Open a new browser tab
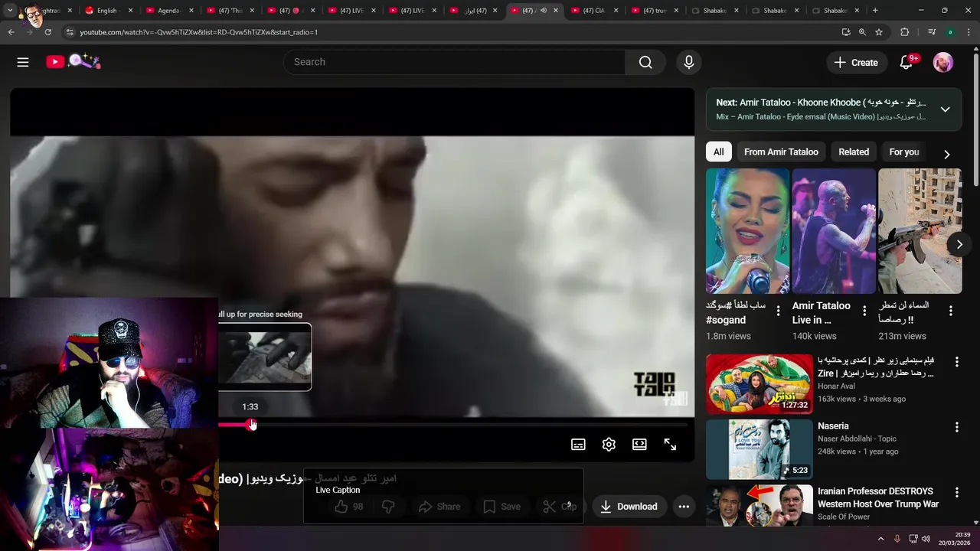 [875, 11]
